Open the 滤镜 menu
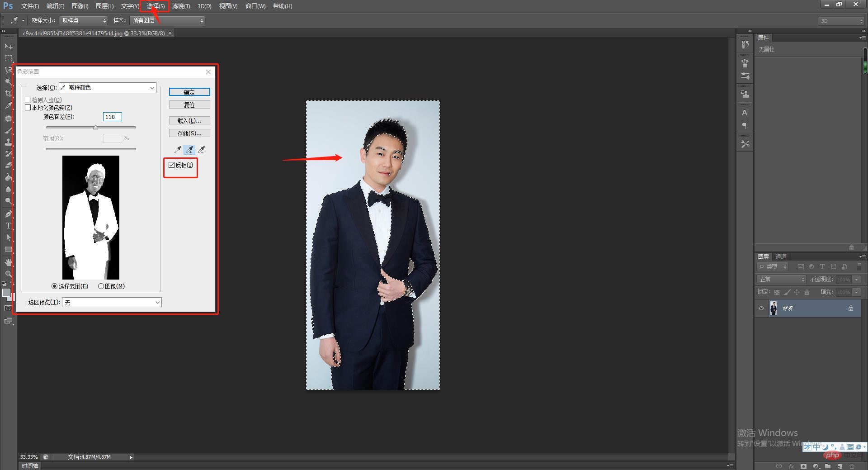Viewport: 868px width, 470px height. [181, 6]
